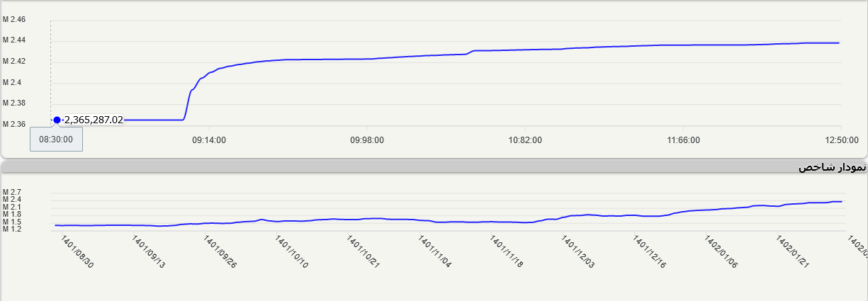The width and height of the screenshot is (868, 301).
Task: Select the 1402/01/06 date label
Action: (x=721, y=252)
